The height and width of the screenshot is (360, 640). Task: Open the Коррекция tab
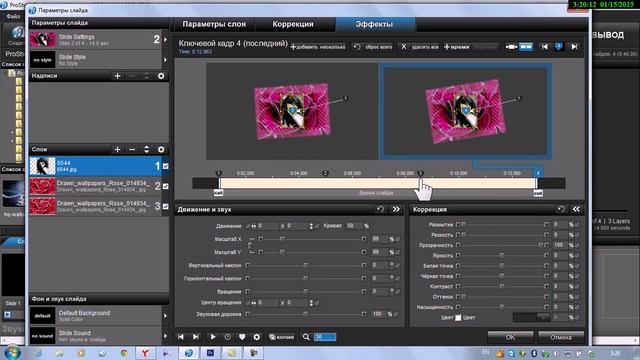(293, 24)
